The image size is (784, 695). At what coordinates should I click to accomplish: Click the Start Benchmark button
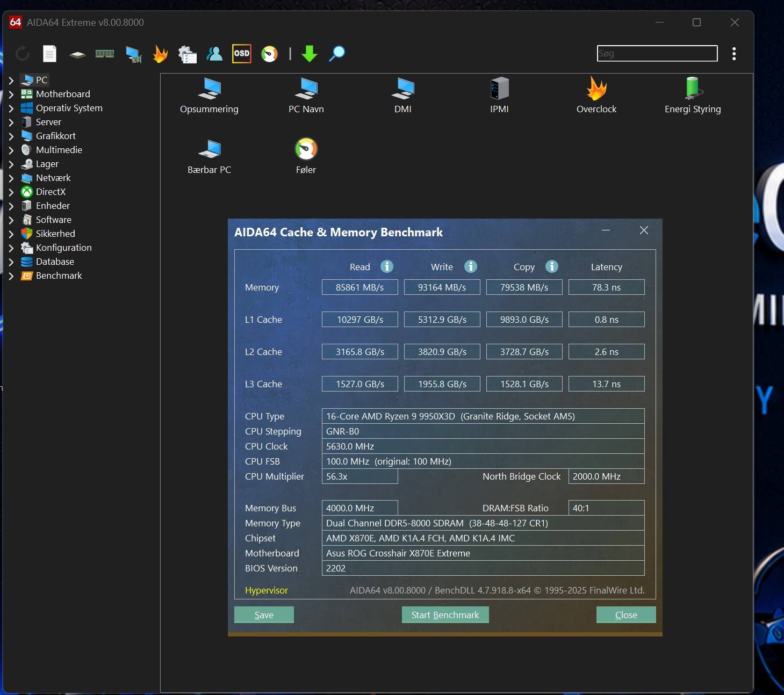(445, 615)
